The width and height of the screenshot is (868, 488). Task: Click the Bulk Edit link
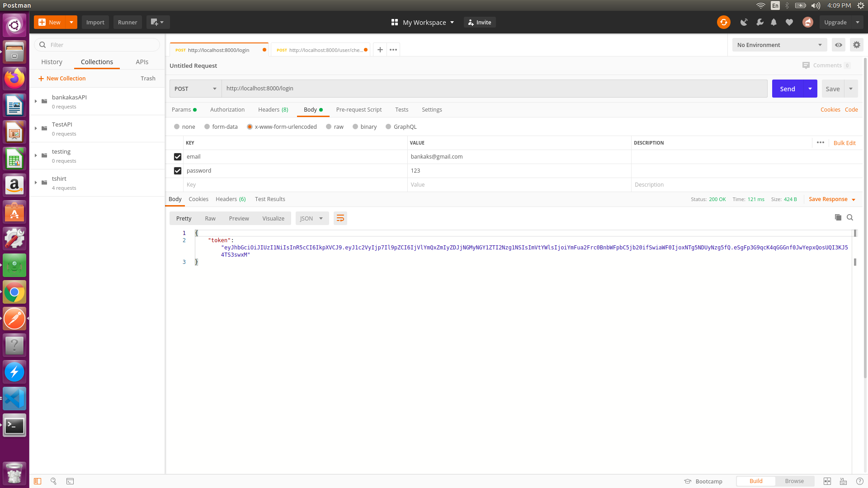pos(844,143)
